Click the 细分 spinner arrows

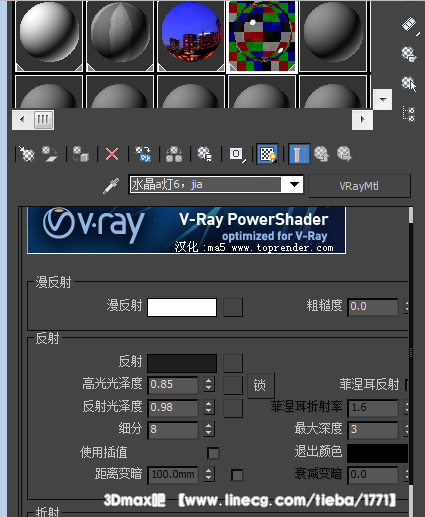[x=209, y=429]
